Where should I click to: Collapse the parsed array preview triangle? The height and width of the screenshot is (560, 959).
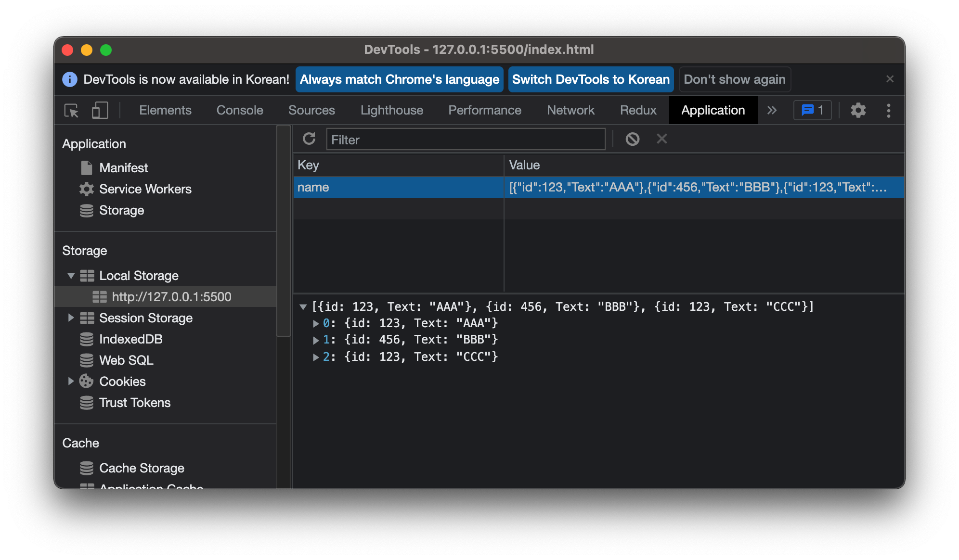pyautogui.click(x=303, y=307)
